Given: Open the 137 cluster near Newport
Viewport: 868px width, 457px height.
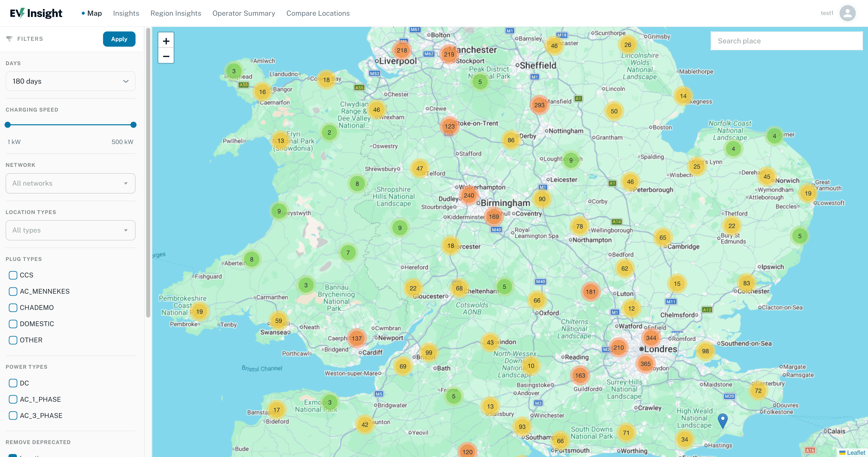Looking at the screenshot, I should pyautogui.click(x=357, y=338).
